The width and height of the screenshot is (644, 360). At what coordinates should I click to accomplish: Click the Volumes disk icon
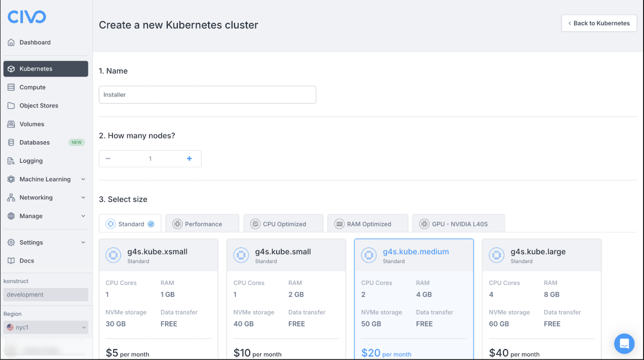coord(11,124)
